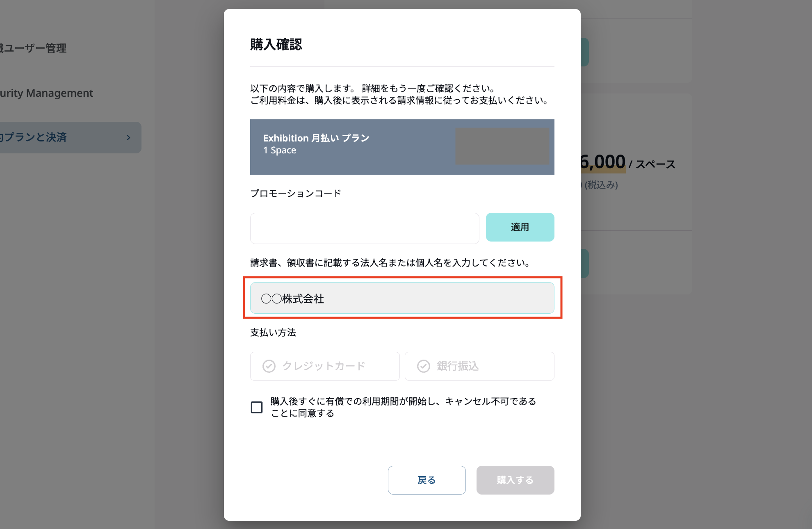Click the (税込み) text behind dialog

pos(601,185)
